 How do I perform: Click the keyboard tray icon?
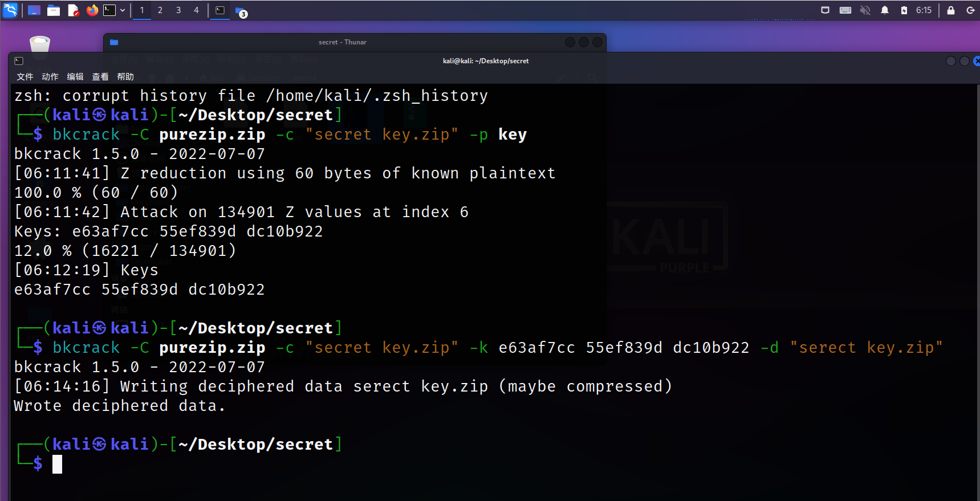[845, 10]
